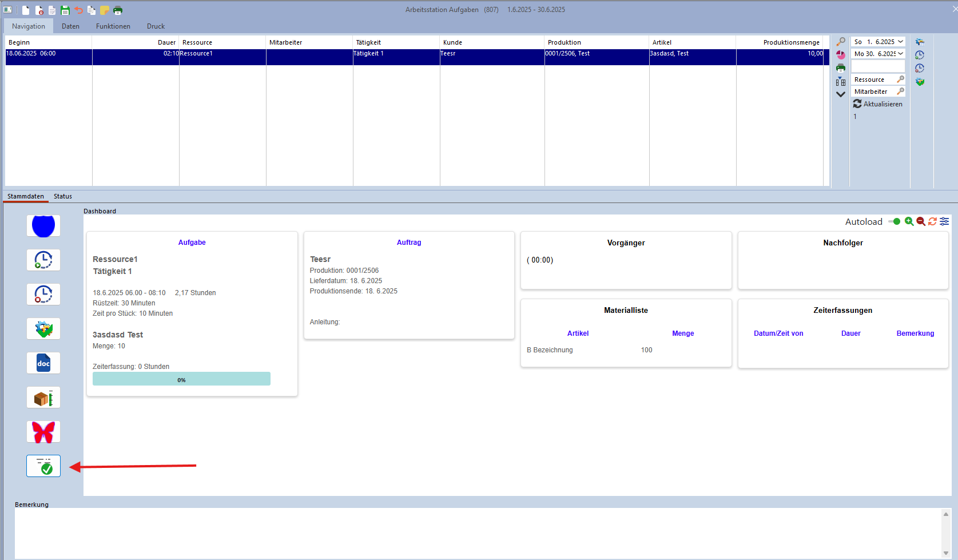Switch to the Status tab
Viewport: 958px width, 560px height.
63,196
